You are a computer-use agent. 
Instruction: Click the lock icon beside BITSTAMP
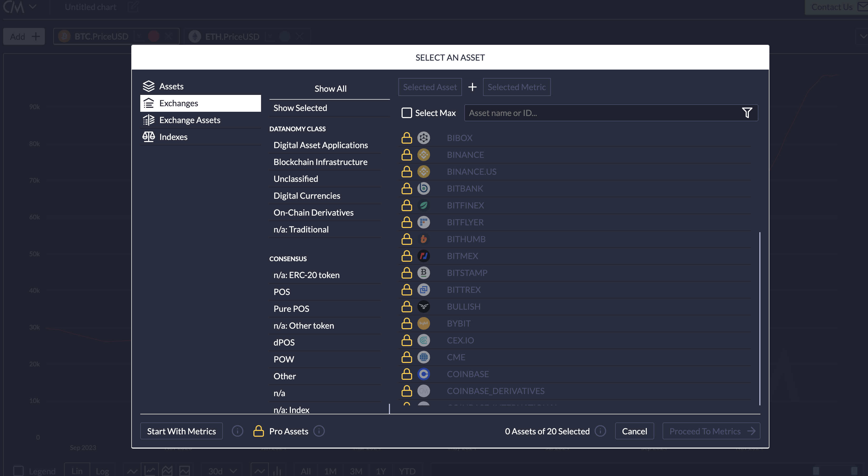coord(407,273)
